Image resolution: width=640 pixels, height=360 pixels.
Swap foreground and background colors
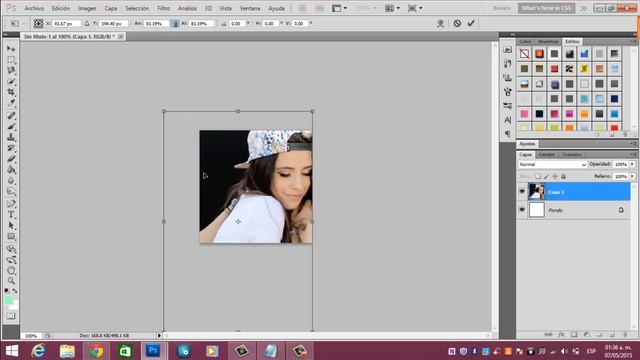click(x=15, y=291)
